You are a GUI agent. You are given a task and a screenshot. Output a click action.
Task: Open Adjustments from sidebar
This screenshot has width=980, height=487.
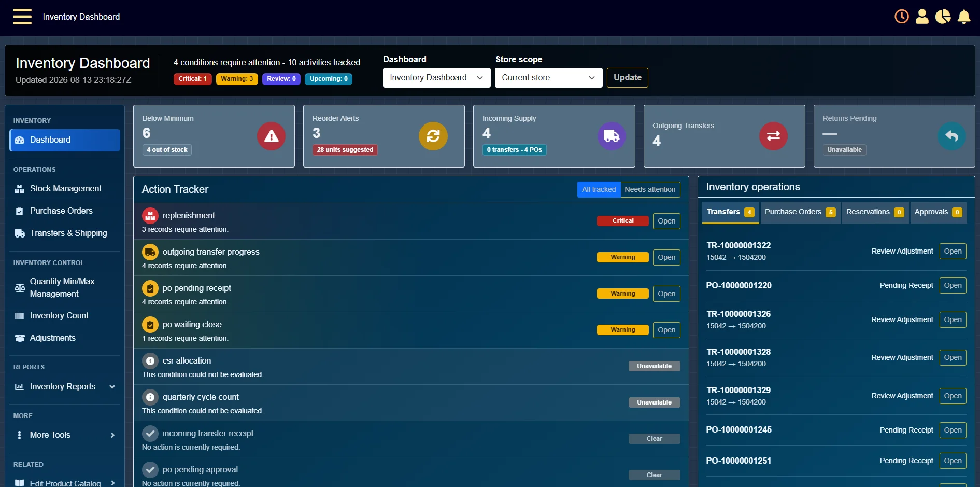tap(65, 338)
